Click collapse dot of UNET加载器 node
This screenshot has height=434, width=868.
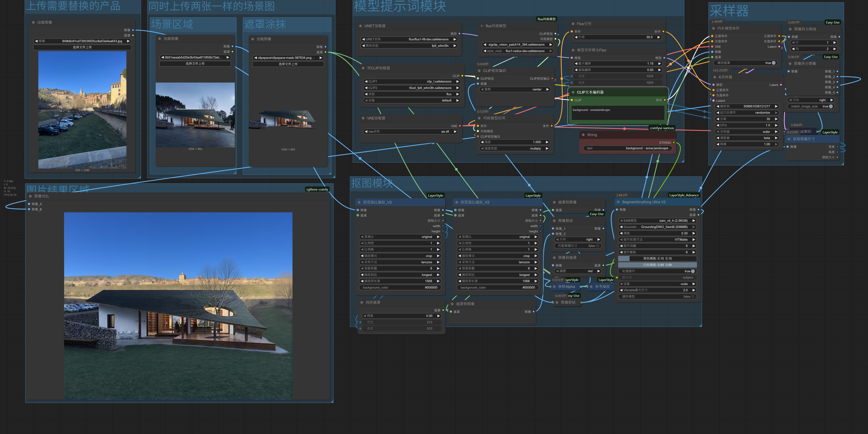pyautogui.click(x=360, y=26)
